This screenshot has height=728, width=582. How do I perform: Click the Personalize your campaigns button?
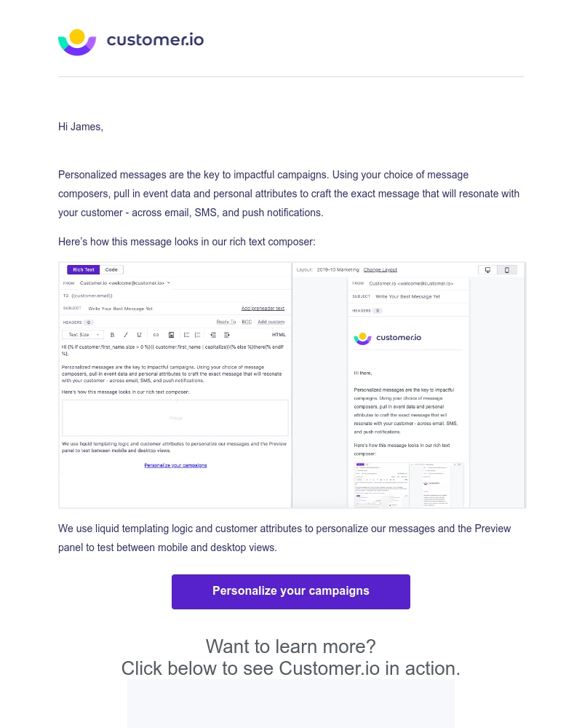pos(291,591)
